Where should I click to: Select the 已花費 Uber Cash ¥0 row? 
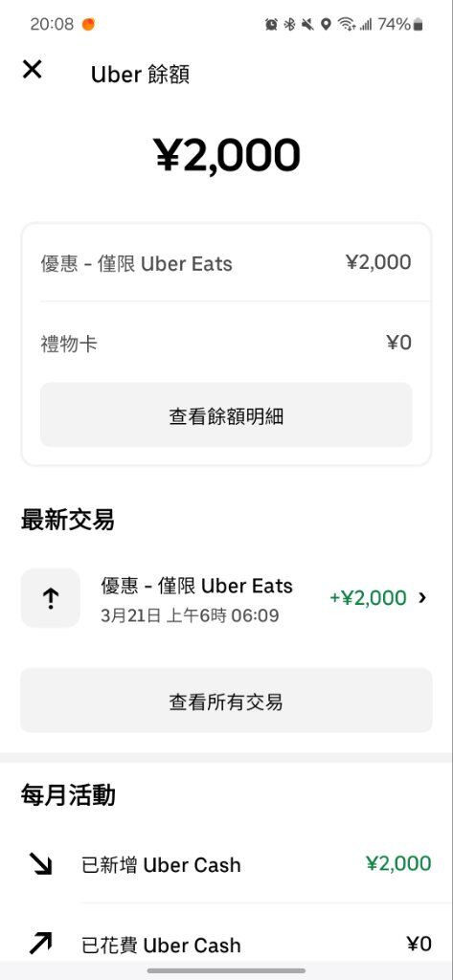point(226,944)
